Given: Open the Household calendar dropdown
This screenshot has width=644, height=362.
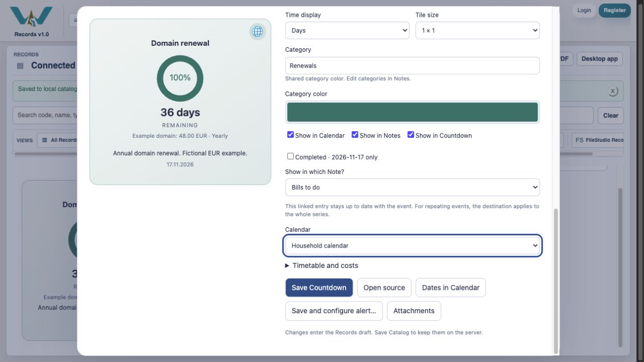Looking at the screenshot, I should [x=412, y=246].
